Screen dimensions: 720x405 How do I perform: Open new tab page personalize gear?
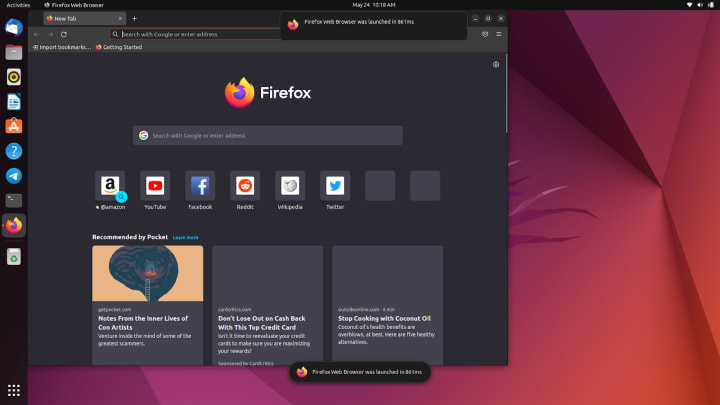(496, 65)
